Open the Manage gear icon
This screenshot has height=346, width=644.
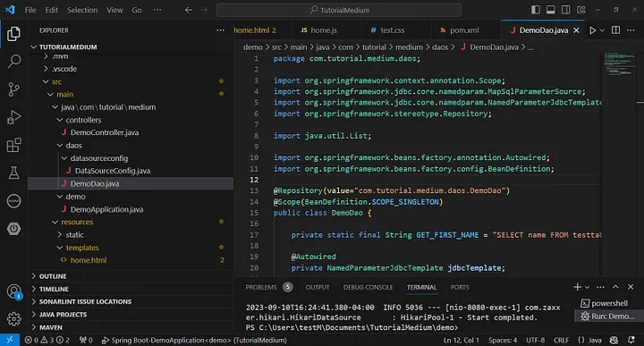click(13, 318)
